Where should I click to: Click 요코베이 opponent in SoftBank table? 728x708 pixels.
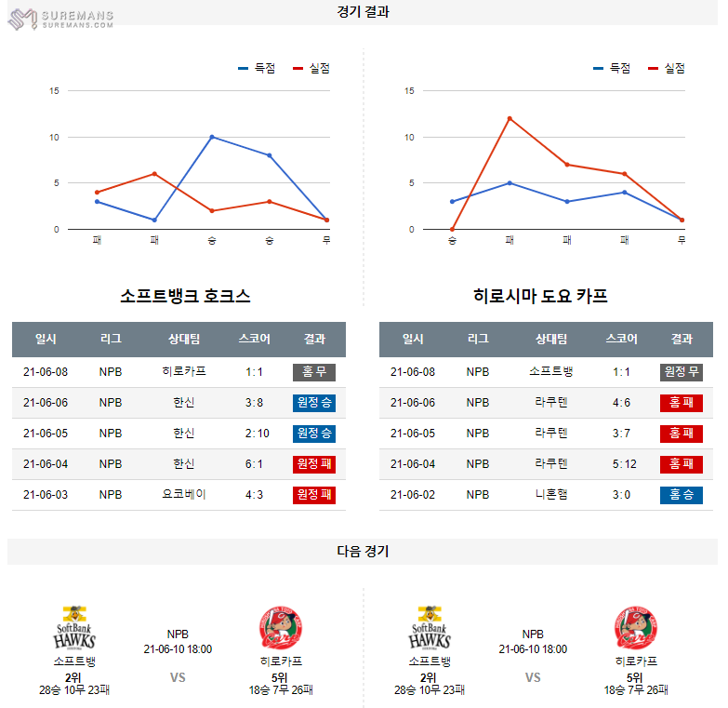[183, 495]
